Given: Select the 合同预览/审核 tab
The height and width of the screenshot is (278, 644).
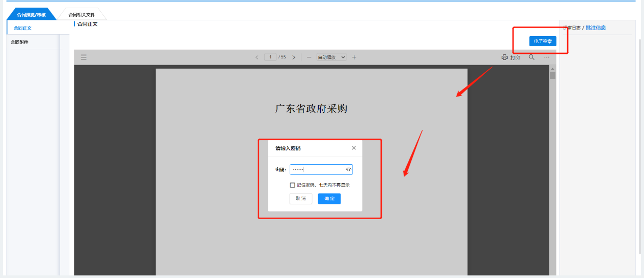Looking at the screenshot, I should pyautogui.click(x=31, y=15).
